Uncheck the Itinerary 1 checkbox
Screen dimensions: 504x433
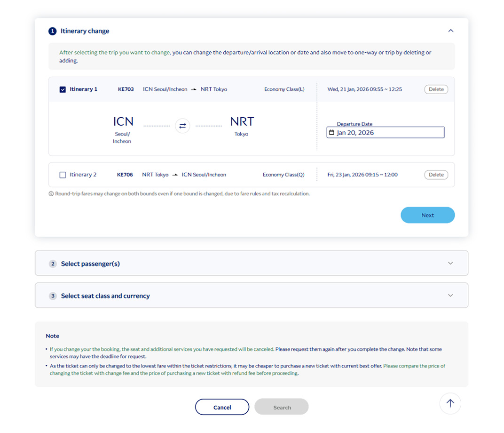click(63, 89)
